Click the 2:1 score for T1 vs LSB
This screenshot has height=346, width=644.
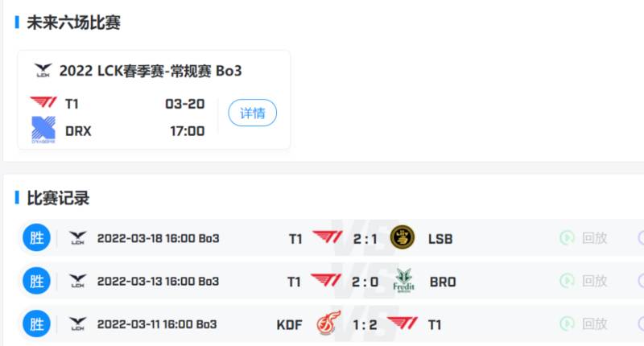coord(364,238)
